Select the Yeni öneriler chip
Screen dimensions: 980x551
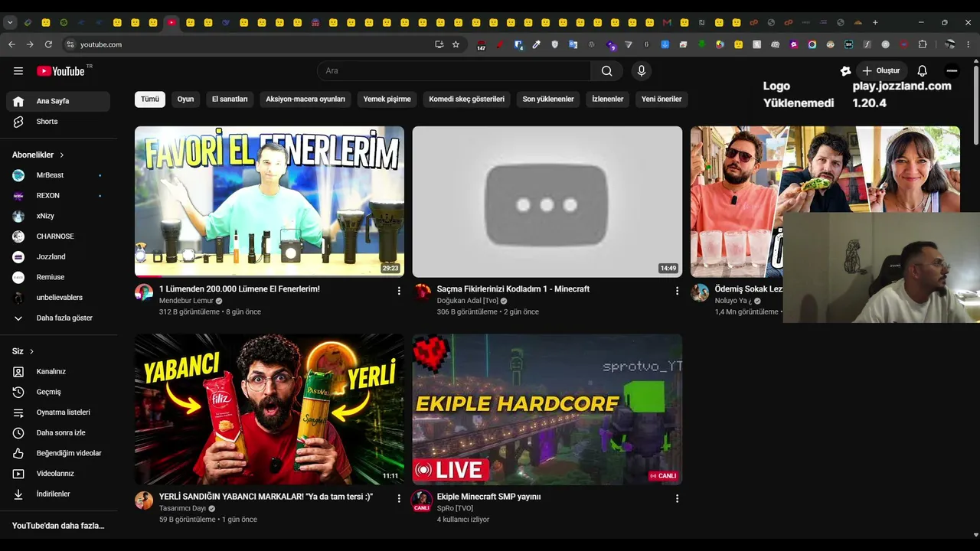[661, 99]
